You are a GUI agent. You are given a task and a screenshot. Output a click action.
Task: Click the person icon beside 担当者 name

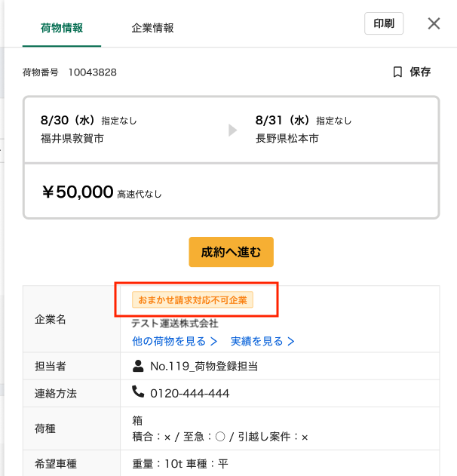tap(138, 366)
